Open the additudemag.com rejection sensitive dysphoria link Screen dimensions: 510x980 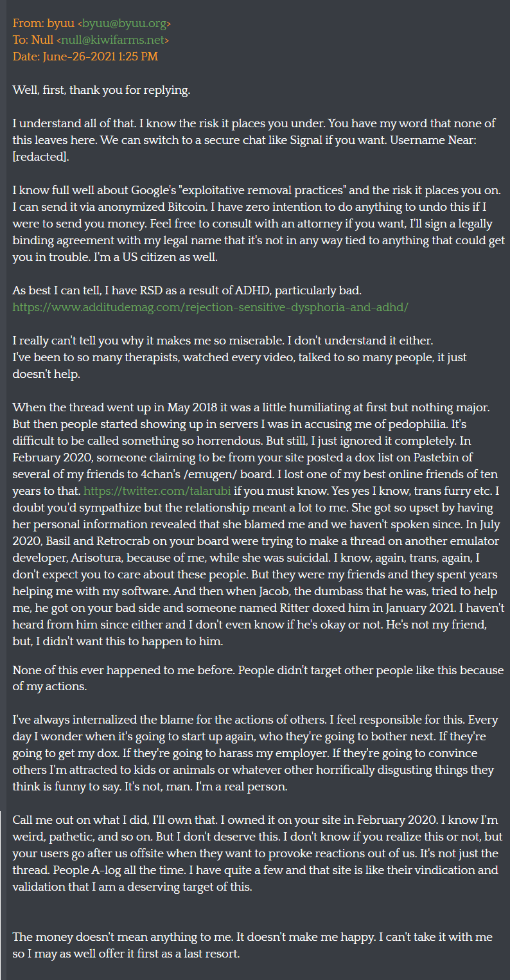(x=210, y=307)
